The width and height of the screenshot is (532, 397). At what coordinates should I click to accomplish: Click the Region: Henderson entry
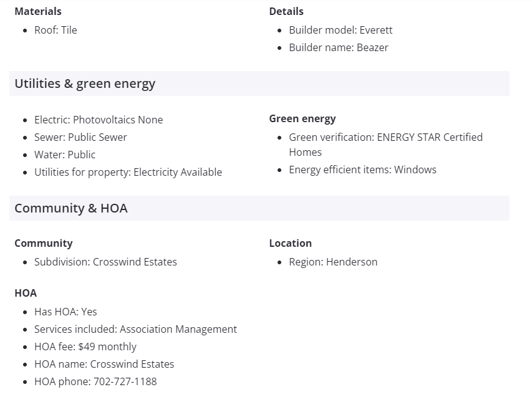pos(333,262)
